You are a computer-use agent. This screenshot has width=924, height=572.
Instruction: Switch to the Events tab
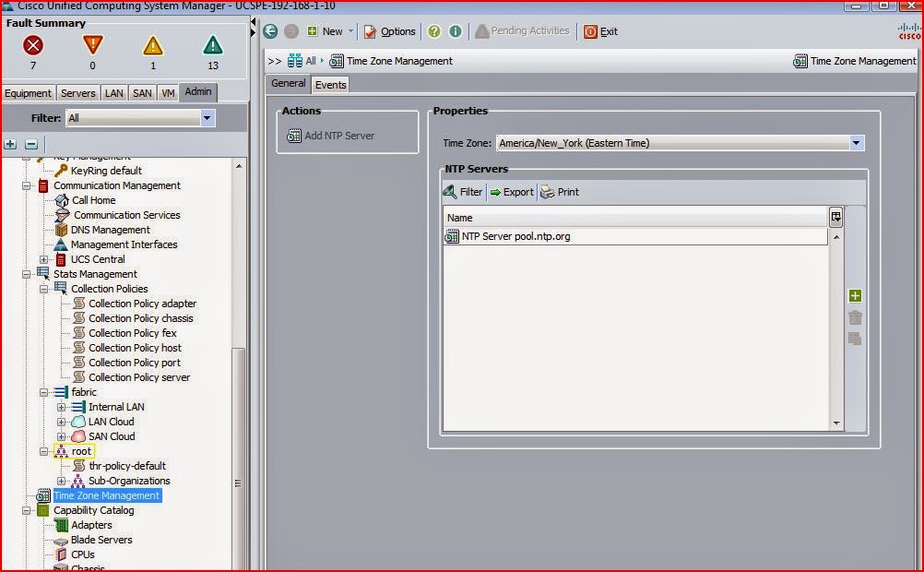click(330, 83)
